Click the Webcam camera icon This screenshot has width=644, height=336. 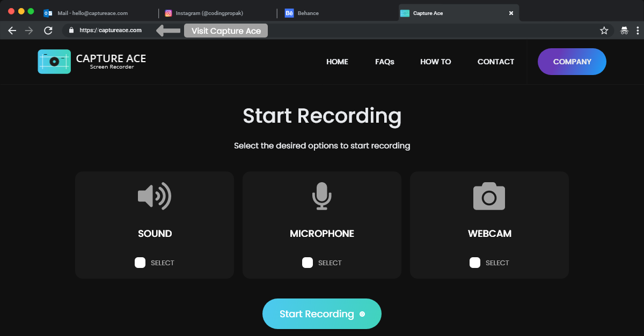(489, 196)
